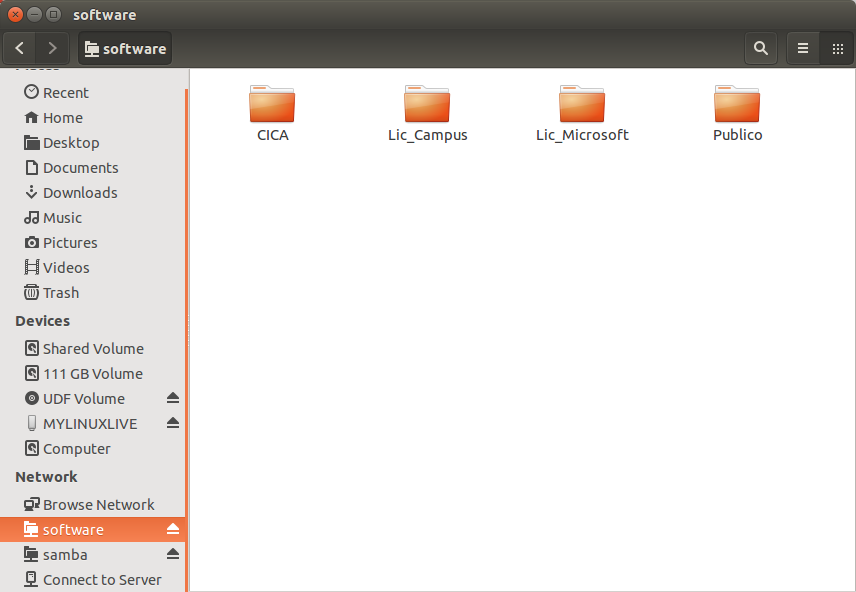Open Music in the sidebar
The image size is (856, 592).
[x=93, y=218]
